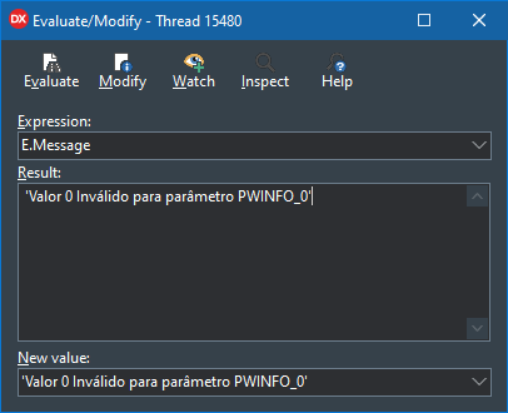508x413 pixels.
Task: Click the Evaluate icon in toolbar
Action: 52,62
